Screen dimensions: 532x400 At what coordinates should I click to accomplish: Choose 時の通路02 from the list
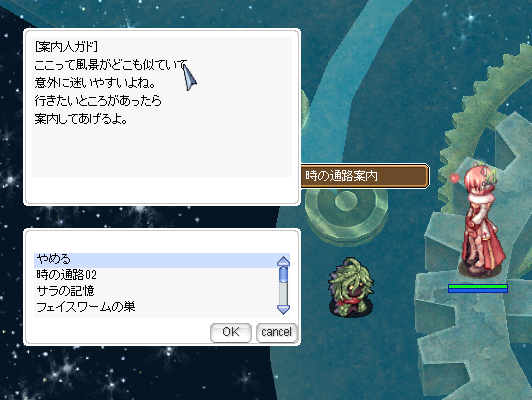66,275
